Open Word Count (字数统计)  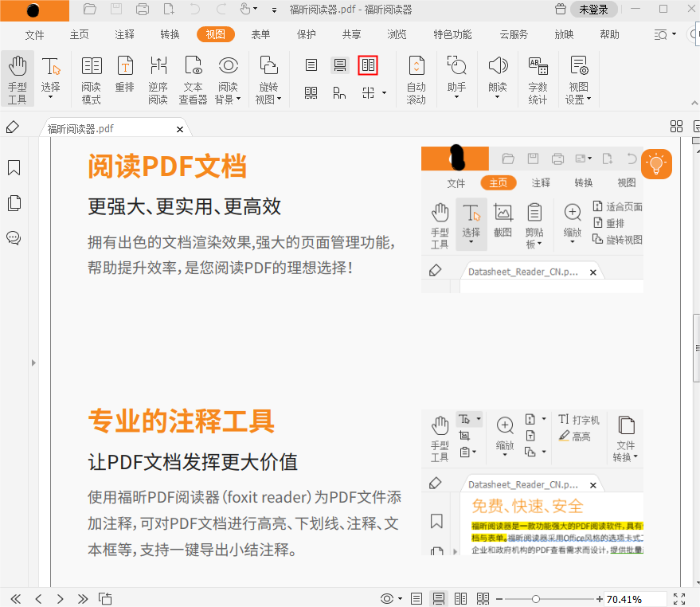(538, 77)
